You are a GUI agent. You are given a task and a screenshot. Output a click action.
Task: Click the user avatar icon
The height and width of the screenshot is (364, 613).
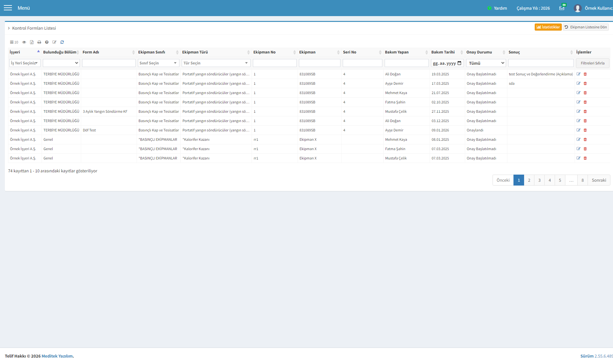(x=578, y=8)
